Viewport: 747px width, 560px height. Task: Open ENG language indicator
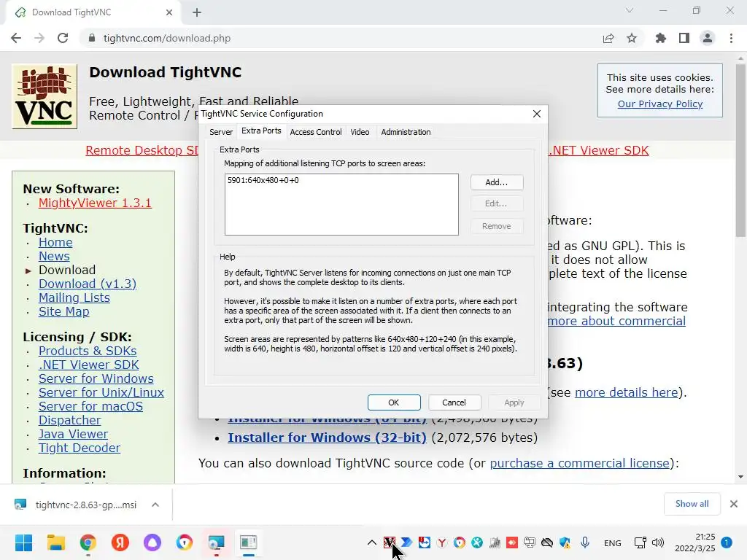coord(612,542)
